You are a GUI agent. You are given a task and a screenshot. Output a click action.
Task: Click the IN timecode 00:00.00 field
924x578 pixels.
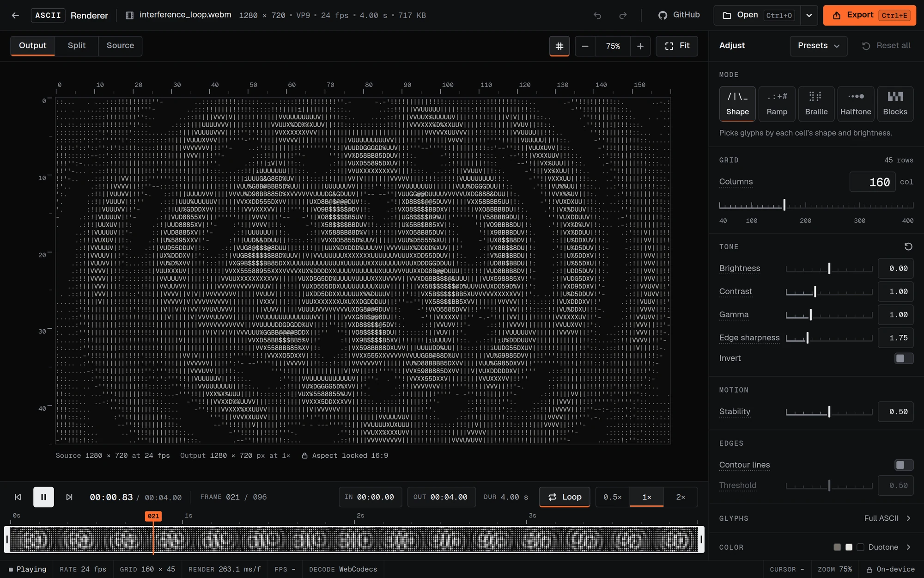tap(370, 497)
